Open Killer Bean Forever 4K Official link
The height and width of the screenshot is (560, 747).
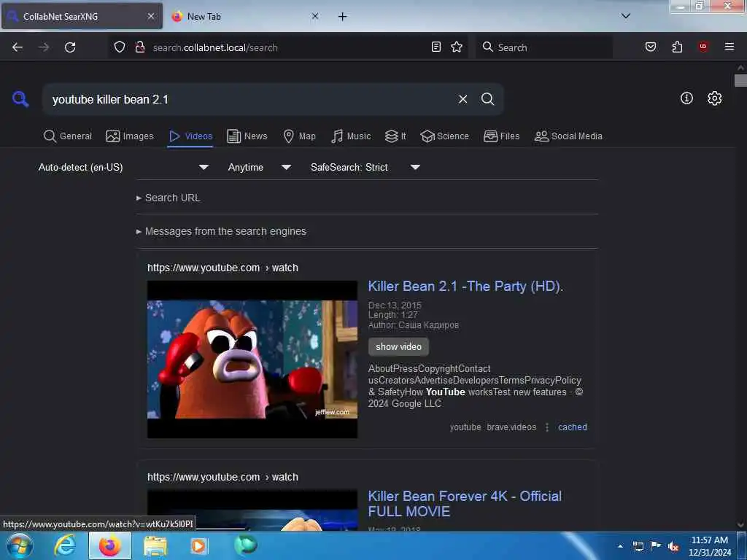[x=465, y=503]
